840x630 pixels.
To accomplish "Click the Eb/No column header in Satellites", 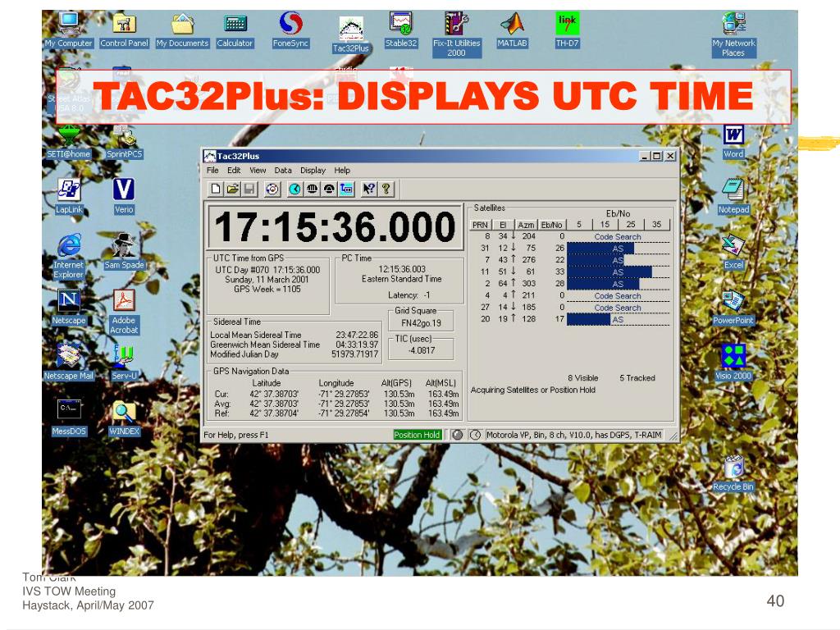I will pyautogui.click(x=551, y=225).
